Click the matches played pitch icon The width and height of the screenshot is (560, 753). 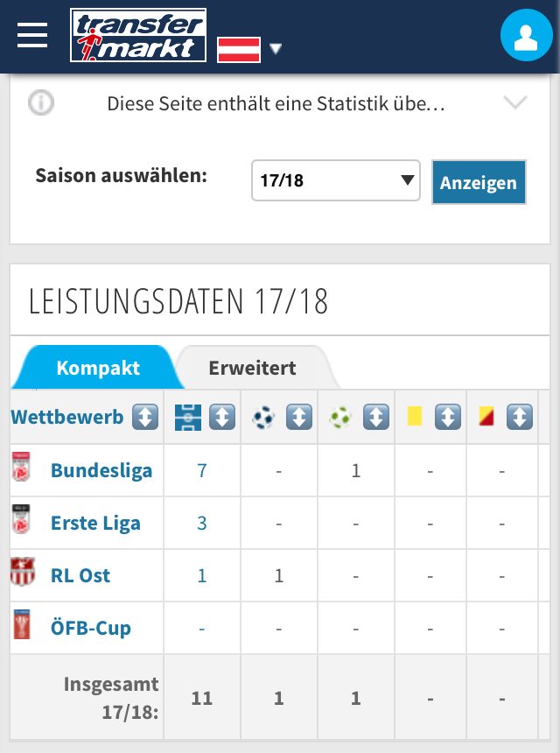point(187,417)
